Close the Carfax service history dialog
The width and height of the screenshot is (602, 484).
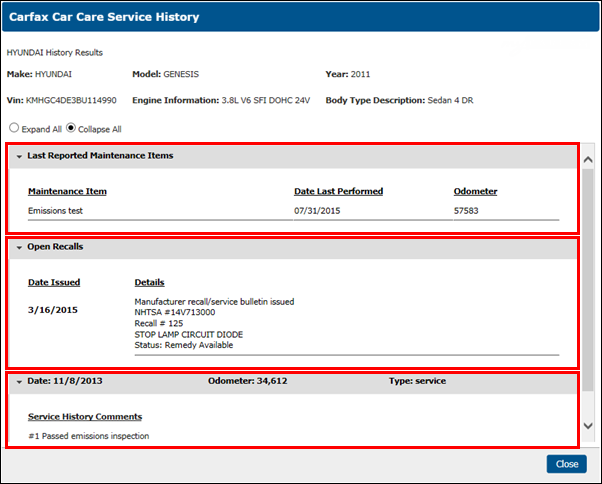567,464
